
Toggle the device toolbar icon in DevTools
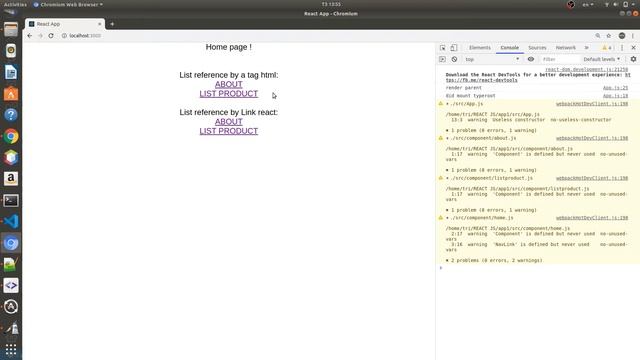tap(454, 48)
